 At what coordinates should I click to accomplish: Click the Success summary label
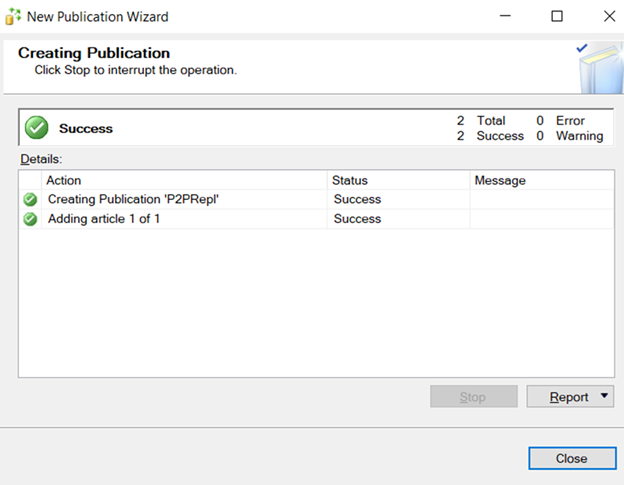[86, 128]
